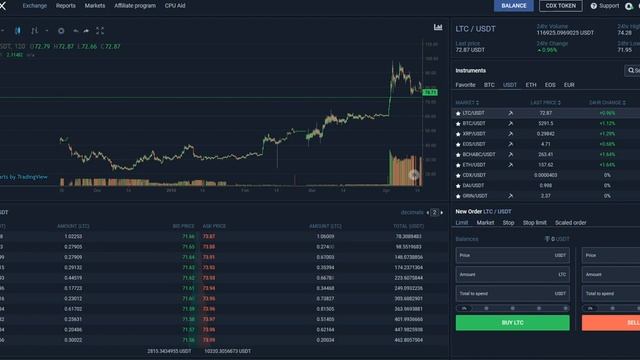Toggle favorite star for BCHABC/USDT
The height and width of the screenshot is (360, 640).
[x=458, y=155]
